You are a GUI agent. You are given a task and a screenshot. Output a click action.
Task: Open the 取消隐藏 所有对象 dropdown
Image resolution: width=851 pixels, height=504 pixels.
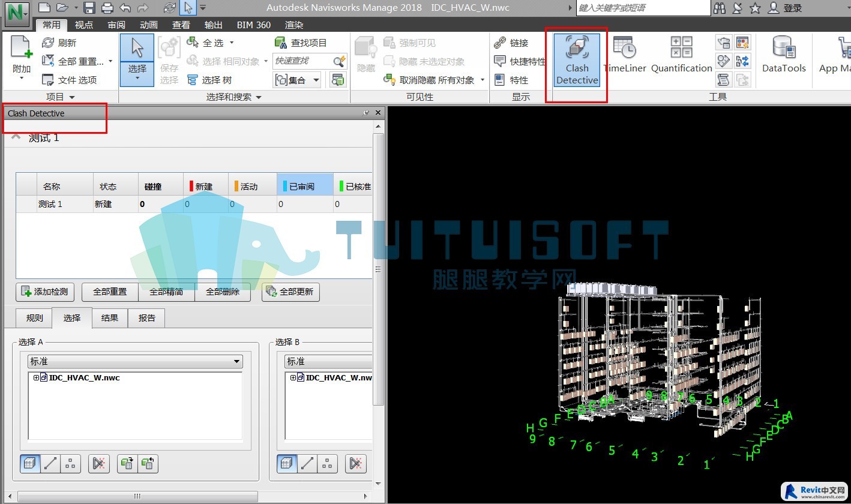pos(483,80)
